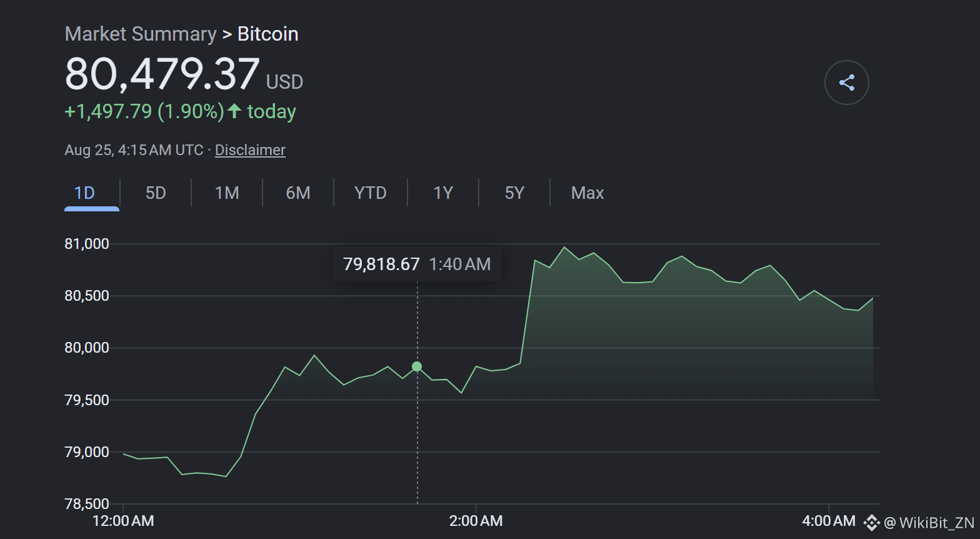
Task: Click the 4:00 AM x-axis label
Action: click(x=829, y=521)
